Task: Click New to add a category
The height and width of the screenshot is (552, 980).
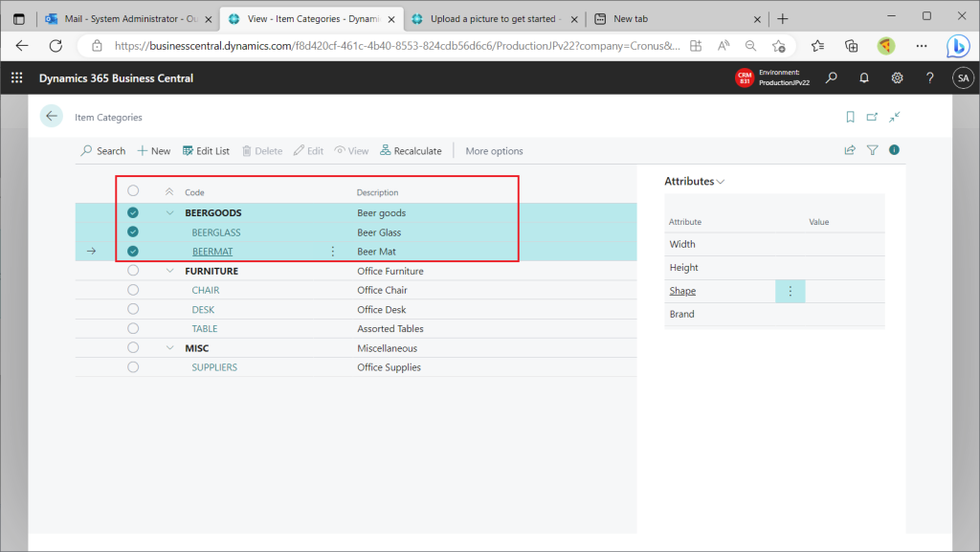Action: tap(154, 150)
